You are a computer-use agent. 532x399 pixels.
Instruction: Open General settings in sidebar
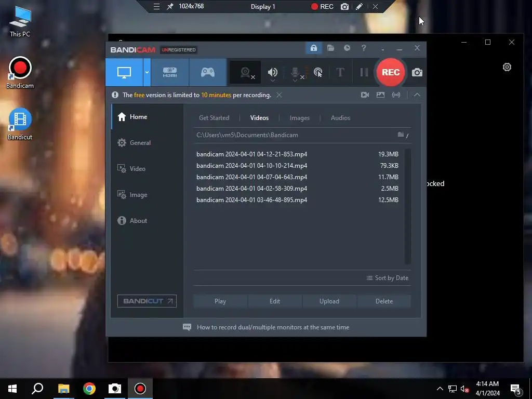pyautogui.click(x=147, y=143)
